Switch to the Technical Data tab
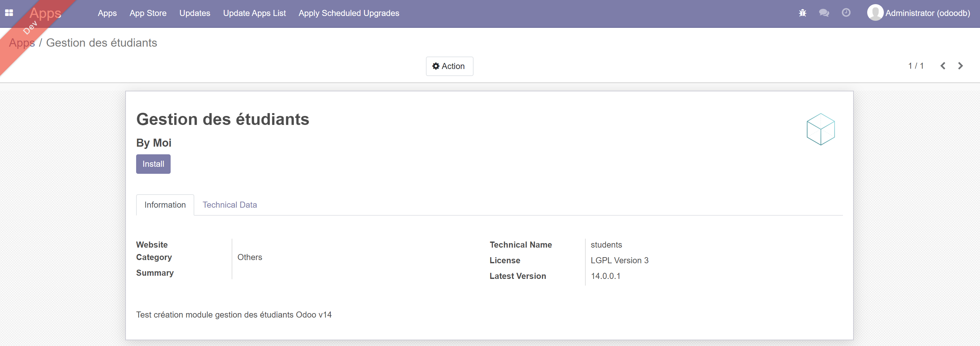 click(x=229, y=205)
